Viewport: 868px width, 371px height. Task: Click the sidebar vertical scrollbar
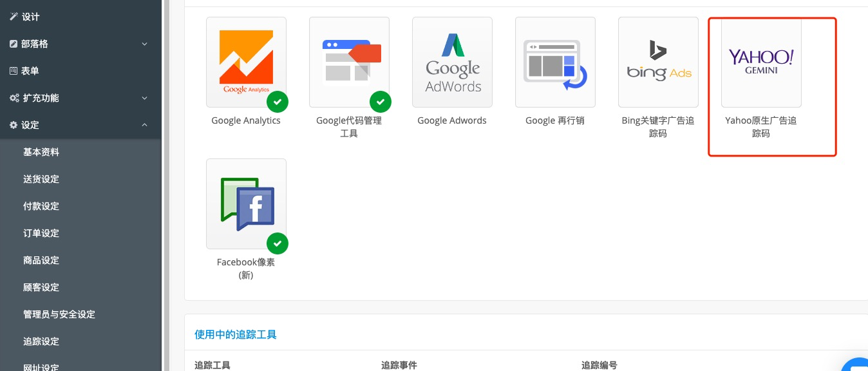167,185
